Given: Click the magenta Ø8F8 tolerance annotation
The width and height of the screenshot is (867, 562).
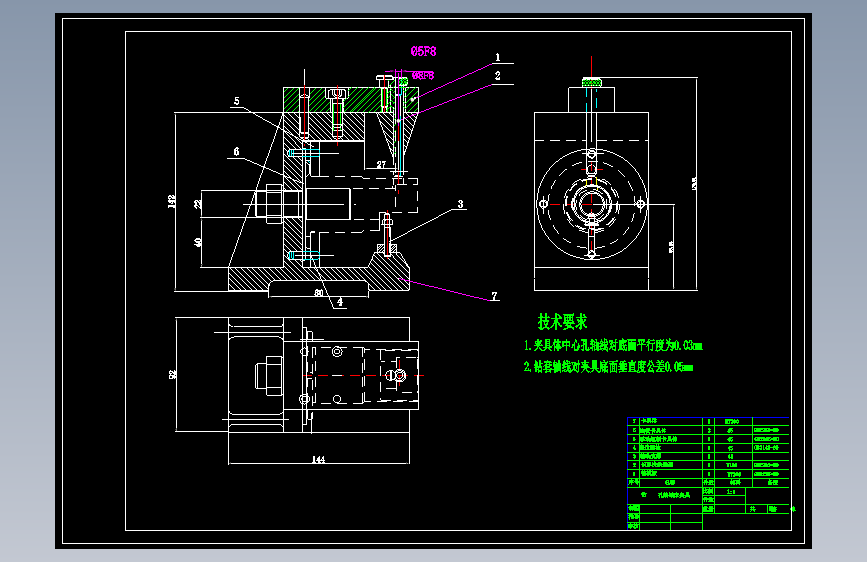Looking at the screenshot, I should pos(423,75).
